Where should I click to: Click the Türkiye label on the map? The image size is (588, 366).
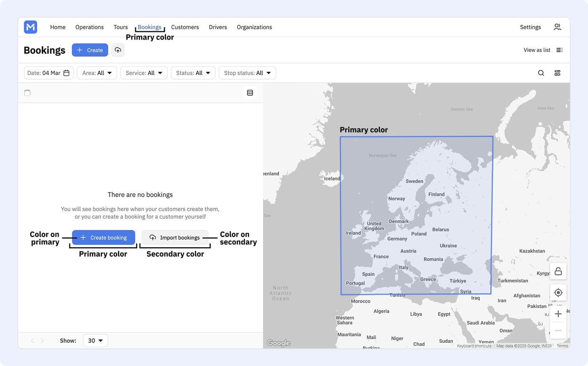click(458, 281)
